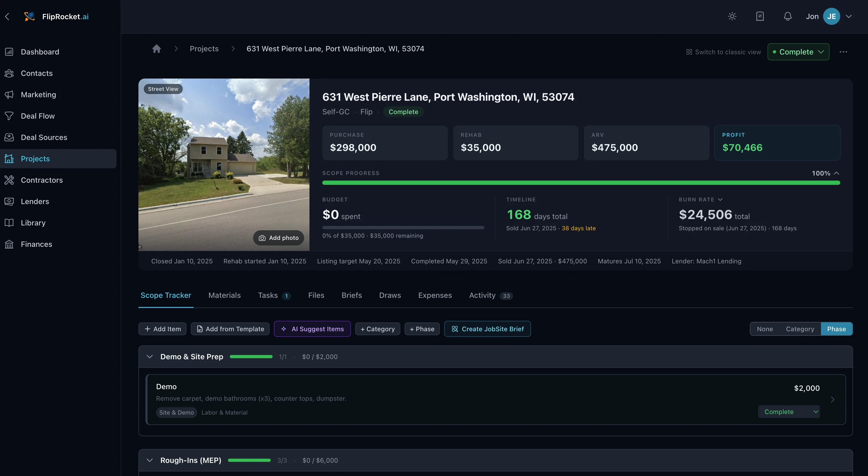Click the Marketing megaphone icon
The image size is (868, 476).
9,95
